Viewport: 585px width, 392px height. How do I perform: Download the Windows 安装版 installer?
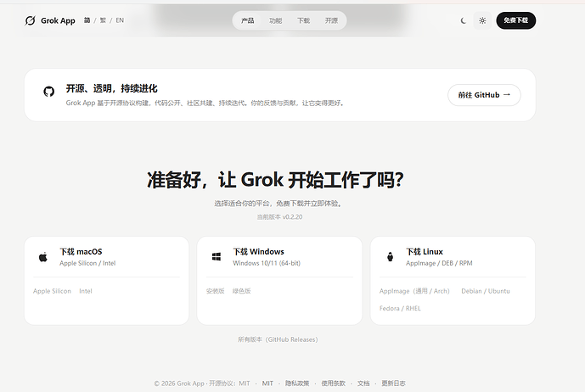tap(216, 291)
